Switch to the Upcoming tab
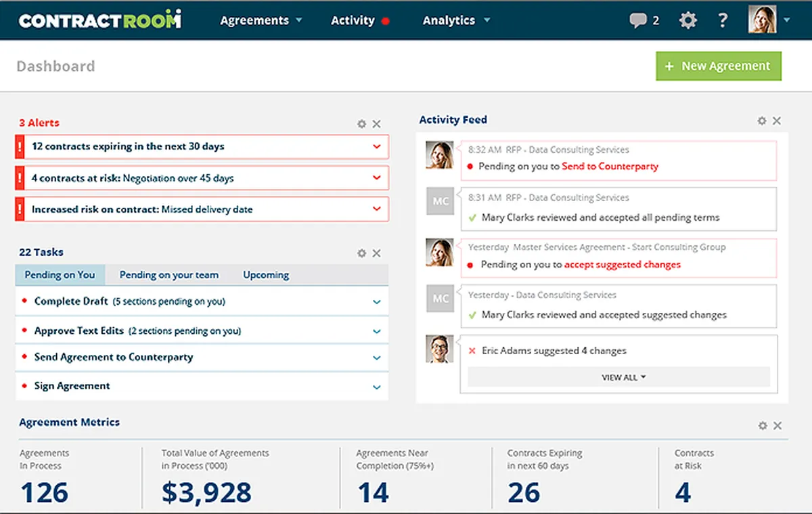The image size is (812, 514). coord(266,275)
